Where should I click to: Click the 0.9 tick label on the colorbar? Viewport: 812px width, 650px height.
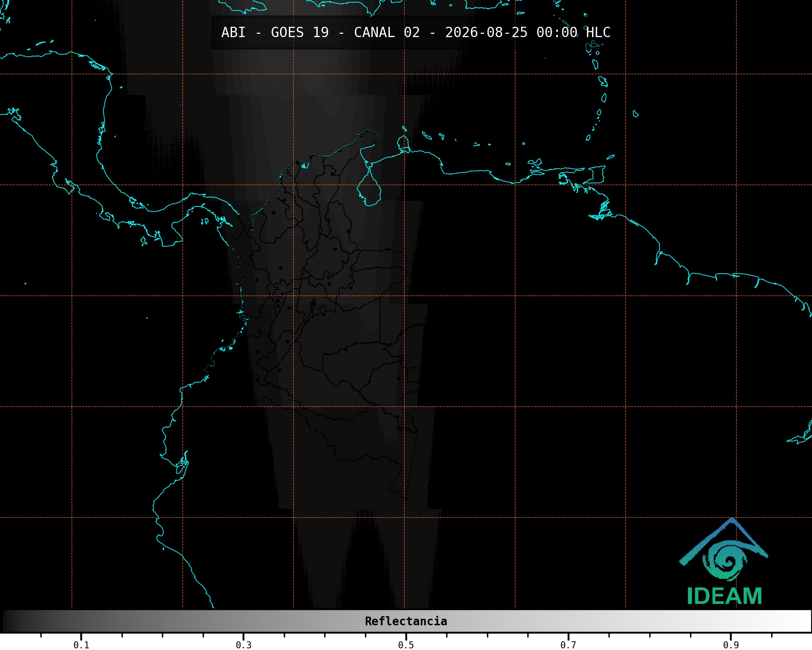pyautogui.click(x=731, y=645)
